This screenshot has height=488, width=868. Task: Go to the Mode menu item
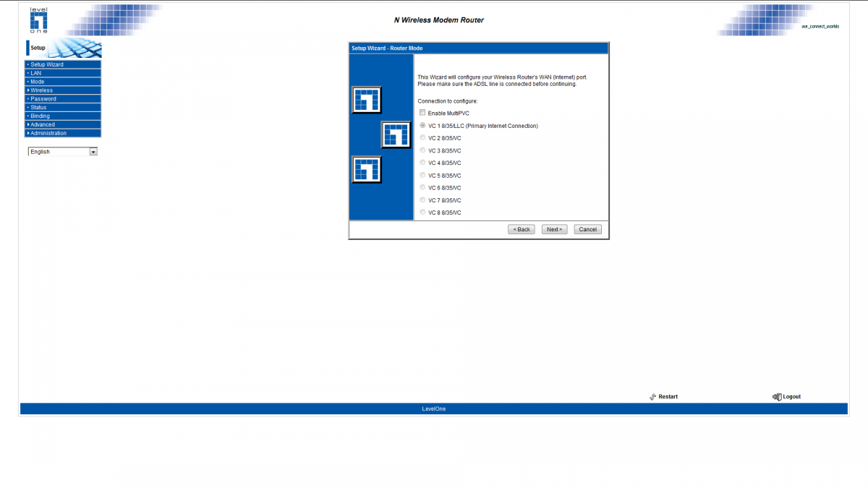tap(63, 82)
